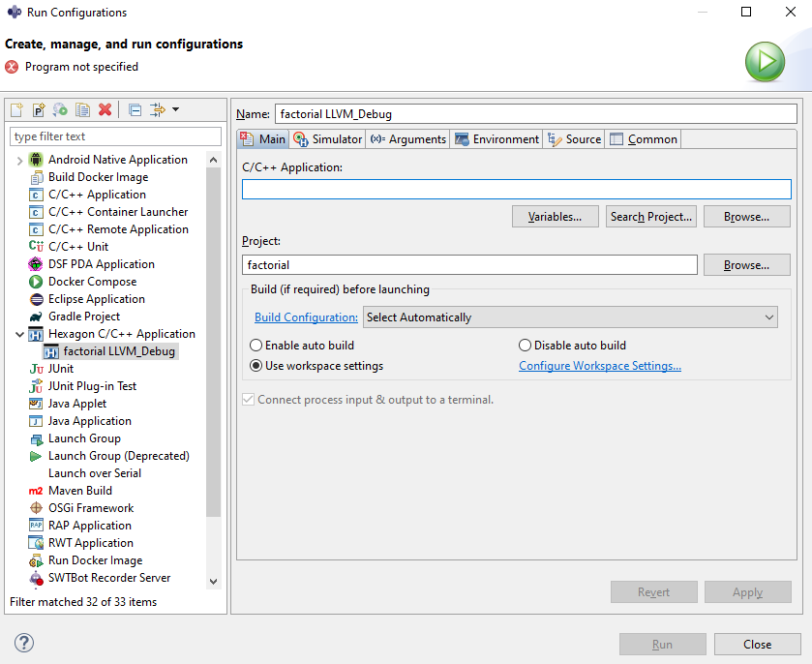Select the Run Docker Image icon
This screenshot has height=664, width=812.
tap(36, 560)
